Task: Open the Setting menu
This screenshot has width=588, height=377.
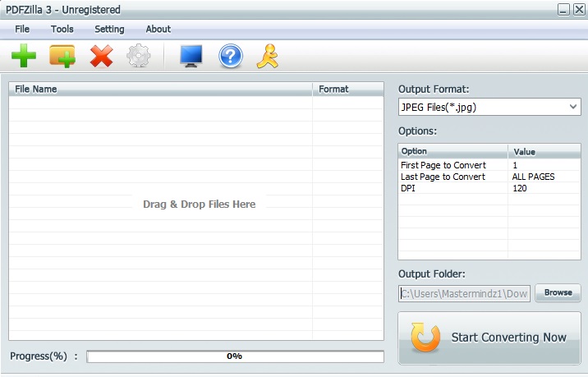Action: pos(109,29)
